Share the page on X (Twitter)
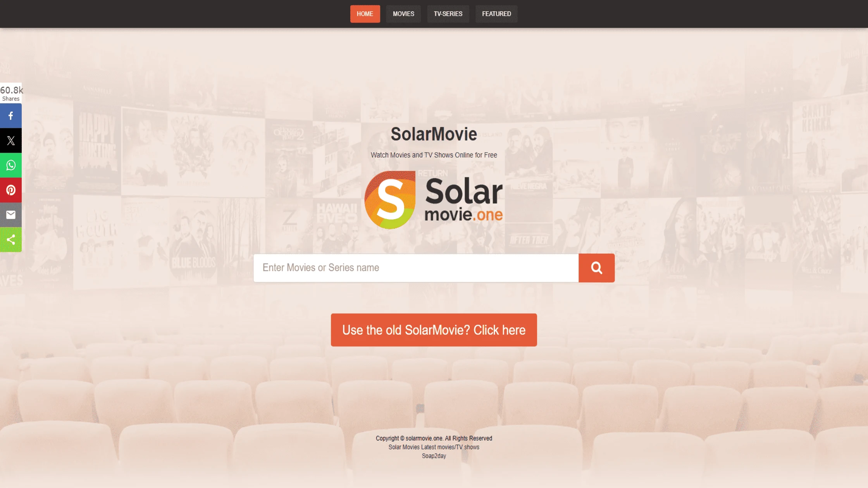Image resolution: width=868 pixels, height=488 pixels. click(10, 140)
